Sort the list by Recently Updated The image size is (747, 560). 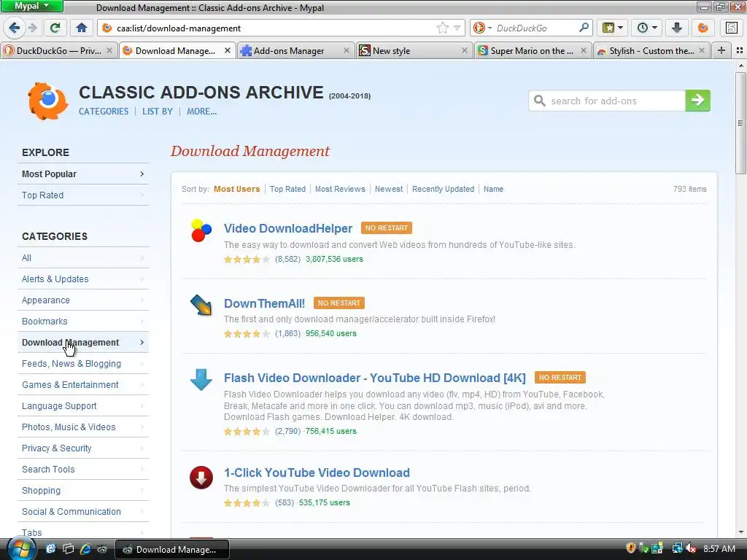(443, 189)
